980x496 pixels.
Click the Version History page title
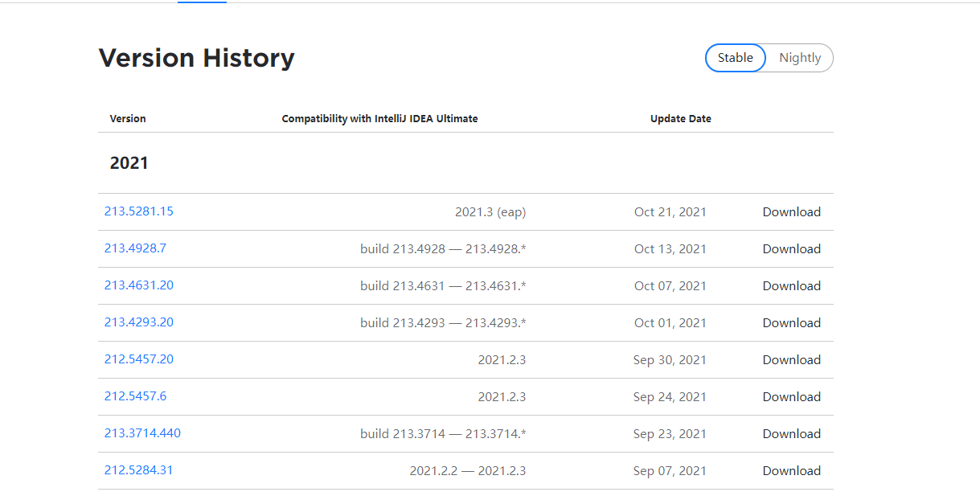(x=197, y=57)
